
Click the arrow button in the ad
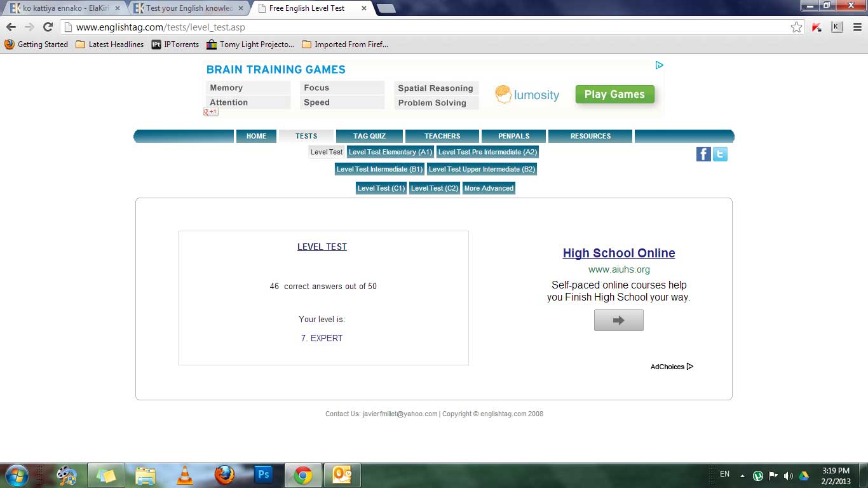pos(619,320)
